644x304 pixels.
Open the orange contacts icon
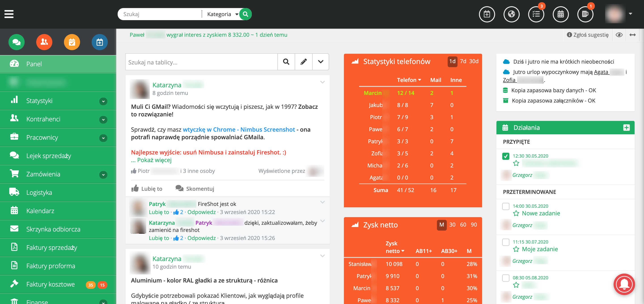pyautogui.click(x=44, y=42)
